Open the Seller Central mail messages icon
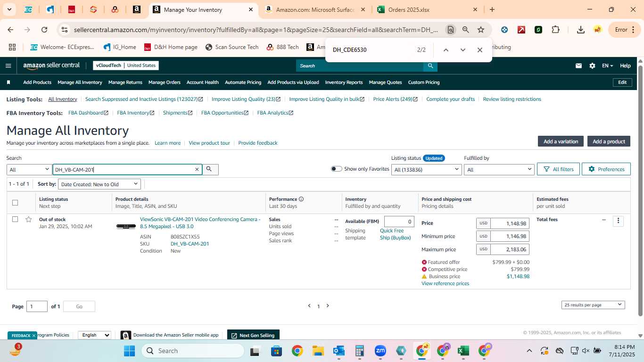This screenshot has height=362, width=644. [578, 66]
